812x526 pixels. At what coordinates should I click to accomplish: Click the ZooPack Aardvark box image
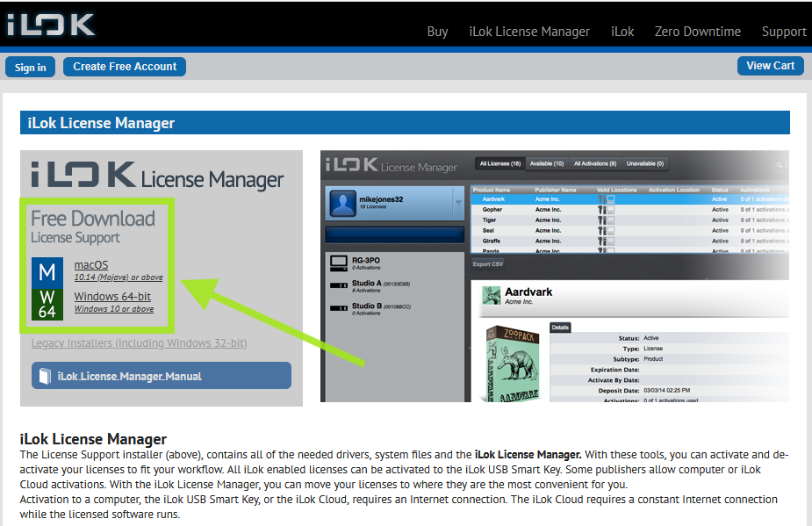[x=513, y=364]
